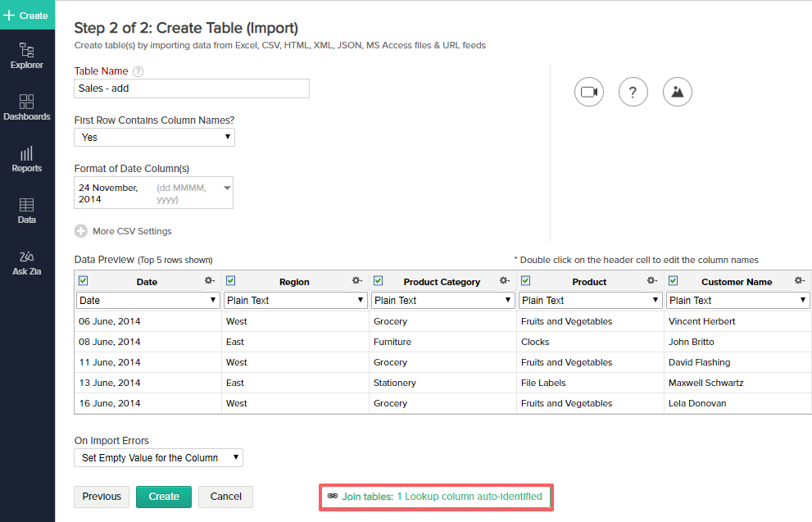Open the video tutorial camera icon
The image size is (812, 522).
(x=588, y=92)
